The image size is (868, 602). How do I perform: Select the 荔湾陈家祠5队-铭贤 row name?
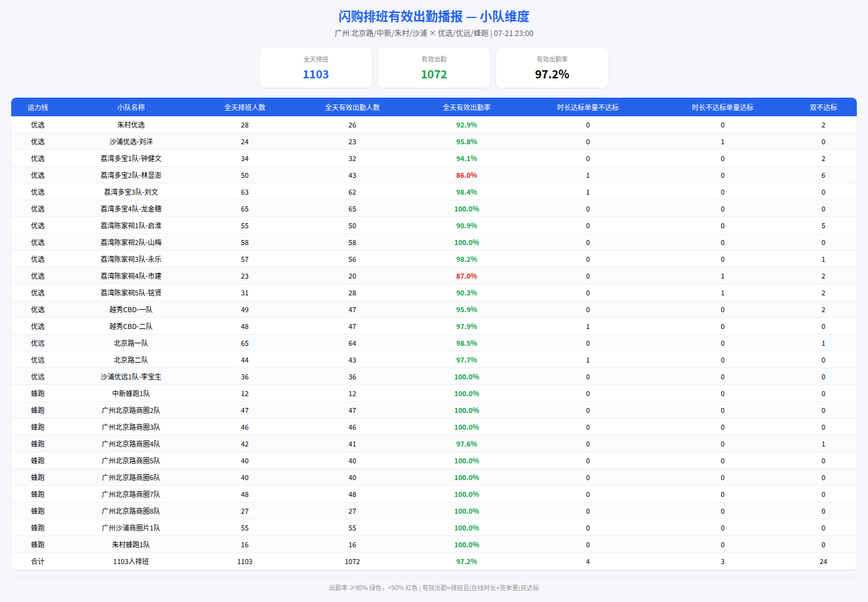tap(131, 293)
